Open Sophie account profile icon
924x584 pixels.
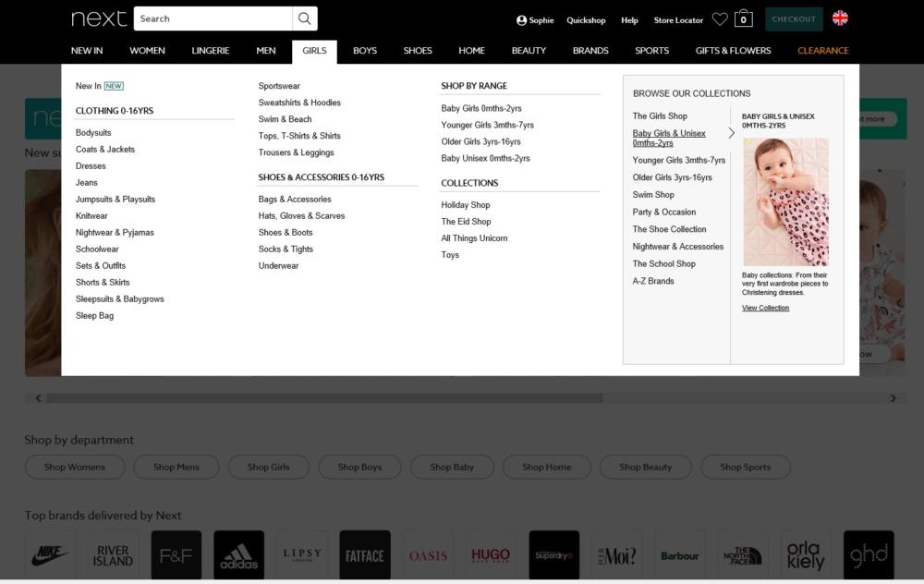coord(522,20)
